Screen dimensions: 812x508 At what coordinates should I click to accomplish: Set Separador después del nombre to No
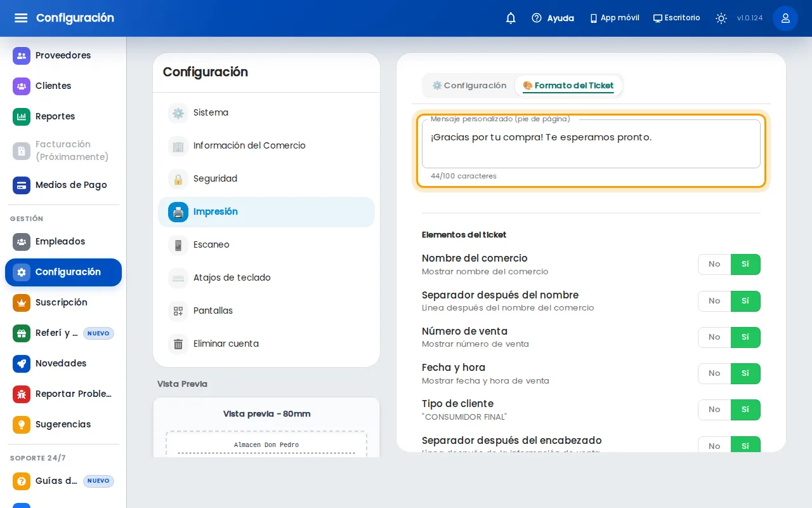point(714,301)
